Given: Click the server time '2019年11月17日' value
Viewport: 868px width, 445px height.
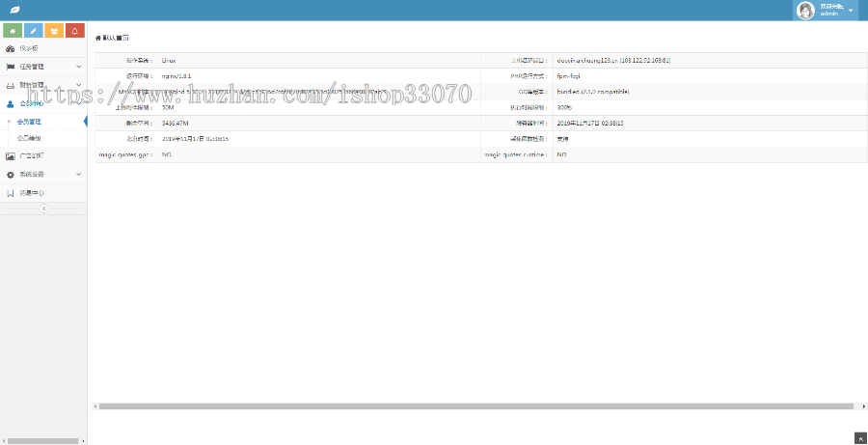Looking at the screenshot, I should [x=590, y=123].
